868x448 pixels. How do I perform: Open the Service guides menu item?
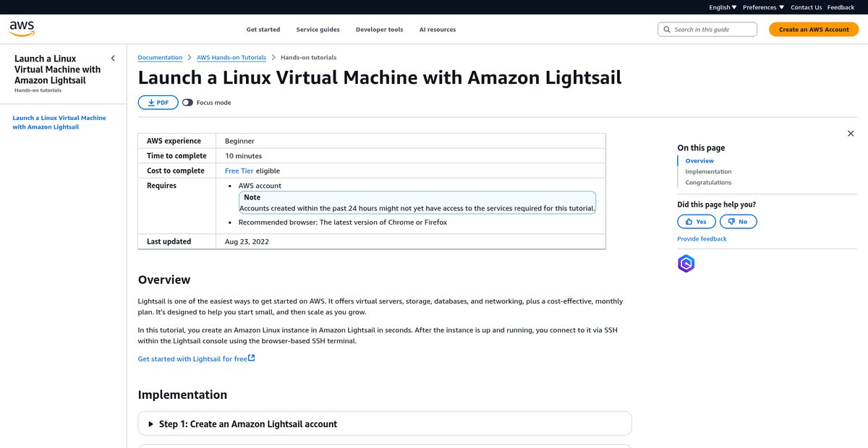coord(318,30)
